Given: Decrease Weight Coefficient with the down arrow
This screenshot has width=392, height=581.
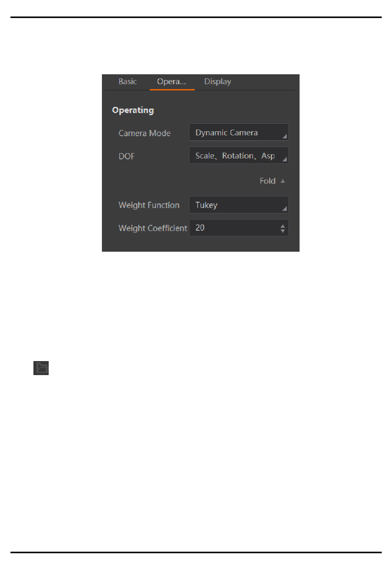Looking at the screenshot, I should [x=283, y=231].
